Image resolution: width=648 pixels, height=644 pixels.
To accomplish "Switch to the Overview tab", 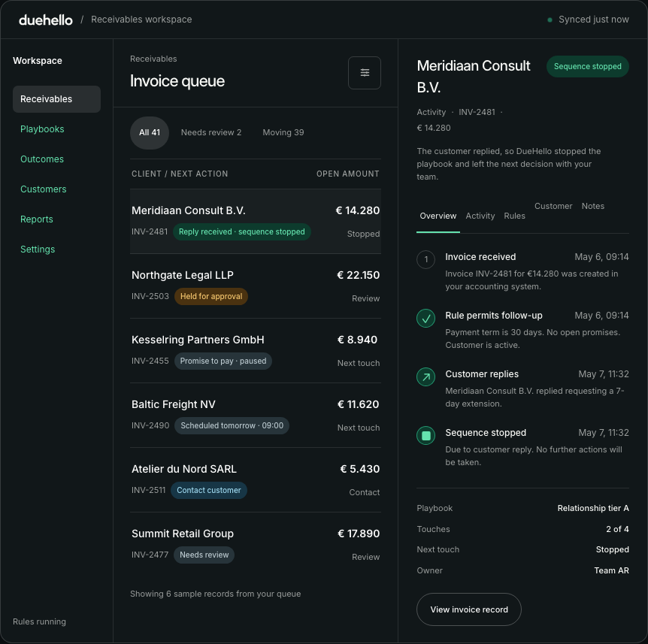I will point(438,216).
